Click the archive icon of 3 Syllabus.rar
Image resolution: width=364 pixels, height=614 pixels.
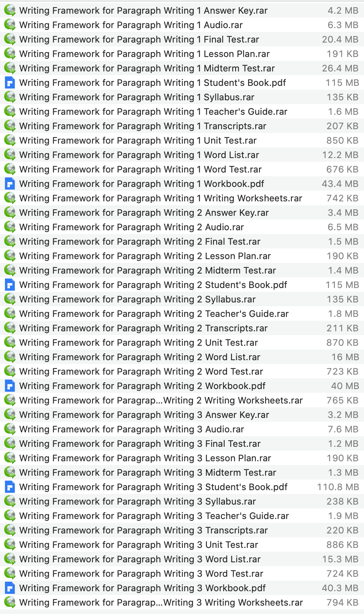(x=10, y=501)
